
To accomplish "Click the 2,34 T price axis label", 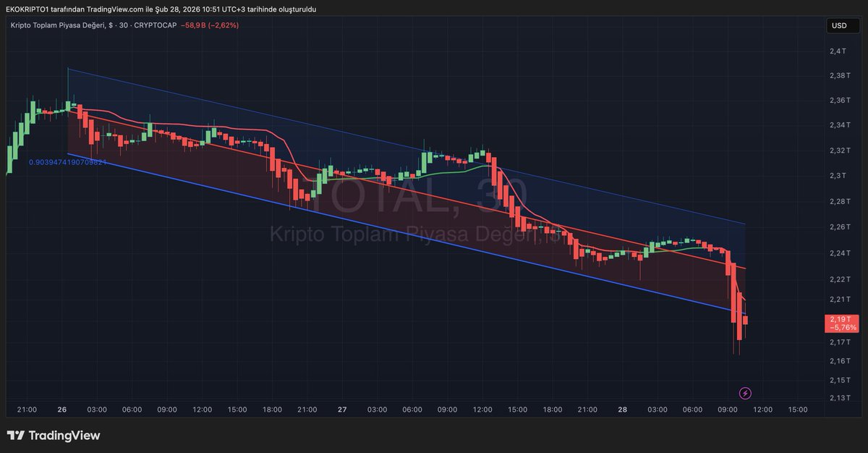I will click(x=839, y=125).
